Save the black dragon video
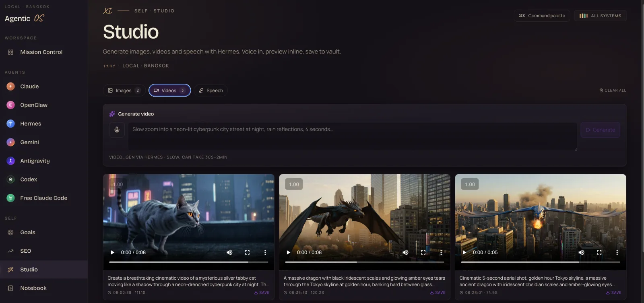 438,293
